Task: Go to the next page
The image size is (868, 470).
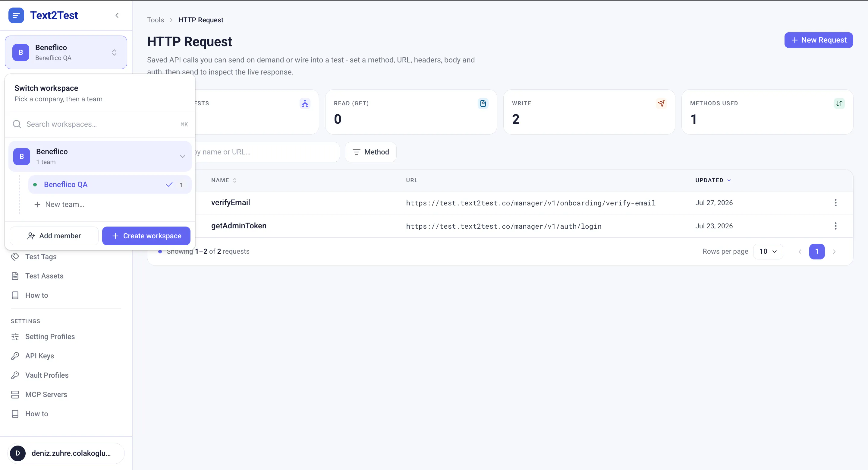Action: pos(834,252)
